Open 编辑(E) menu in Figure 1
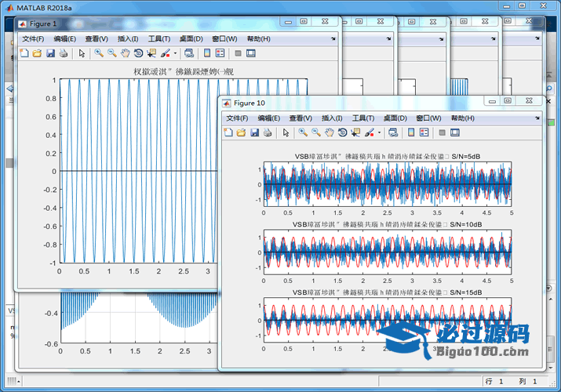The image size is (561, 392). [65, 39]
